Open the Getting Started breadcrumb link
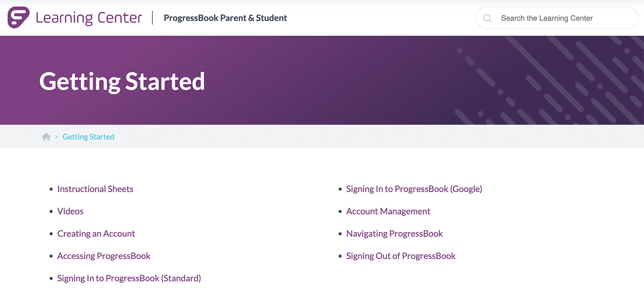The height and width of the screenshot is (299, 644). point(88,137)
